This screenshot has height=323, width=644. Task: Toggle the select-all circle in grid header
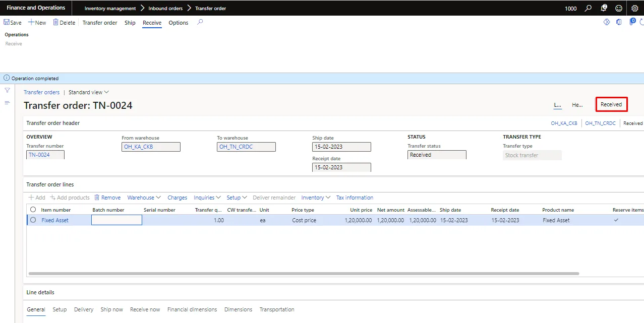(33, 210)
